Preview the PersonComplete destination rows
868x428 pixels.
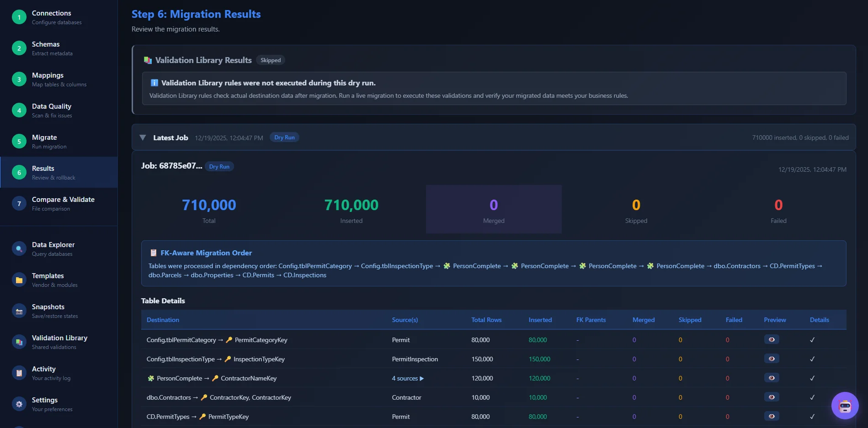772,378
